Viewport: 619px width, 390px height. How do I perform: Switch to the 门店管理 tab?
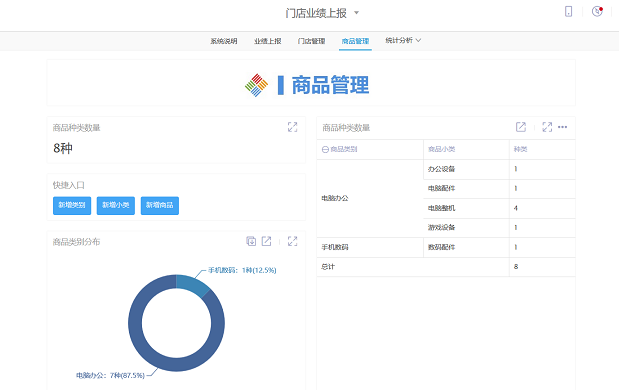pyautogui.click(x=311, y=41)
